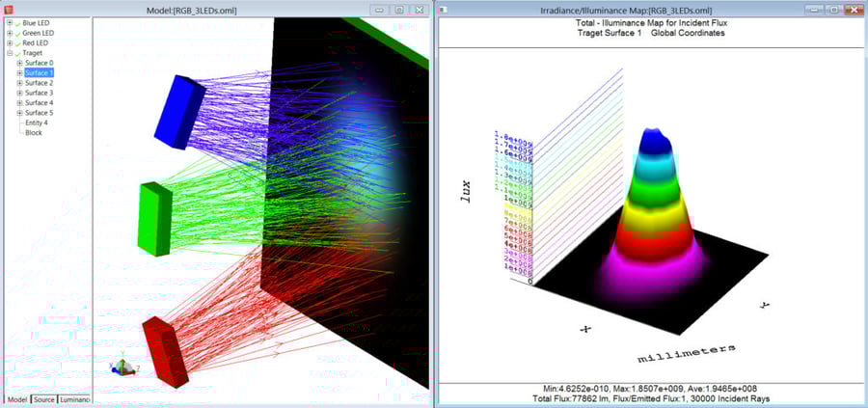This screenshot has height=408, width=868.
Task: Select the Block entry in tree
Action: (x=34, y=132)
